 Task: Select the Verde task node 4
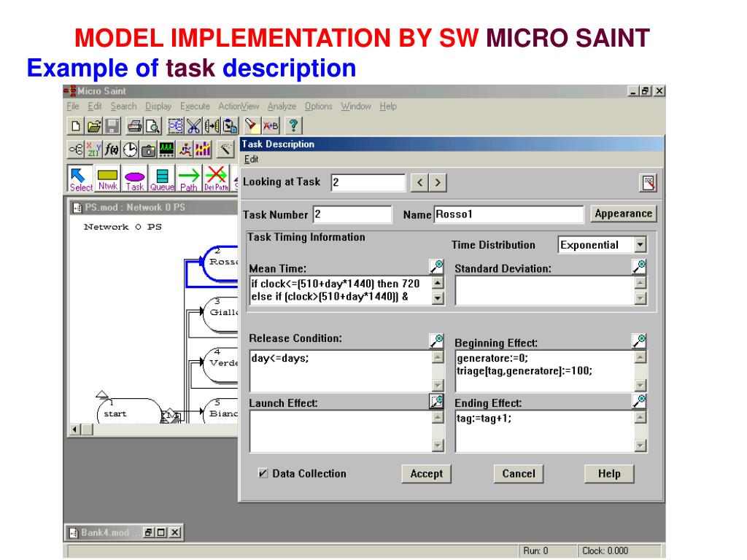click(x=220, y=365)
